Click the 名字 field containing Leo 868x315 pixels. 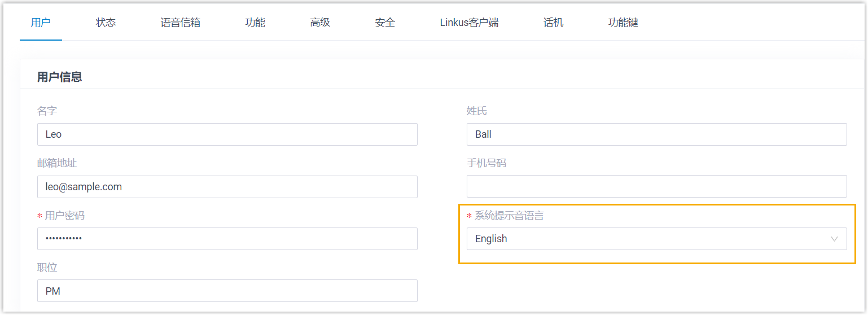click(x=227, y=134)
